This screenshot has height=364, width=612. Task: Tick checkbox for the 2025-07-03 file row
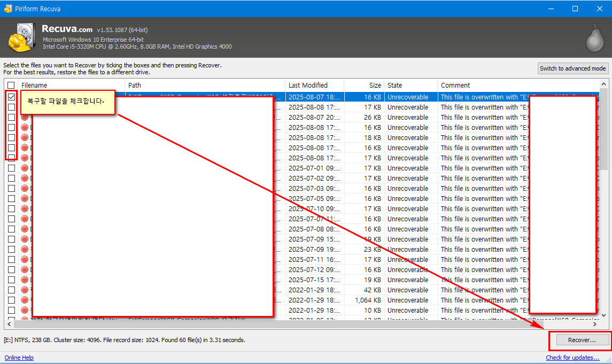[11, 189]
